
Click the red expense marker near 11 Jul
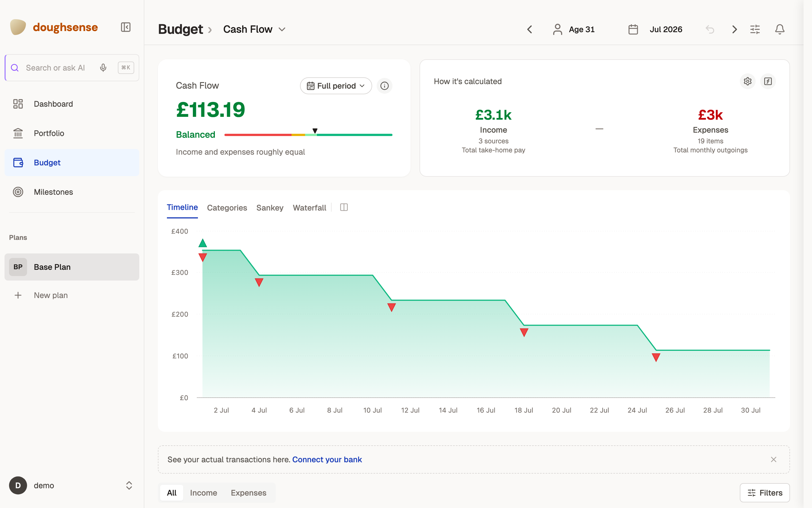tap(392, 307)
